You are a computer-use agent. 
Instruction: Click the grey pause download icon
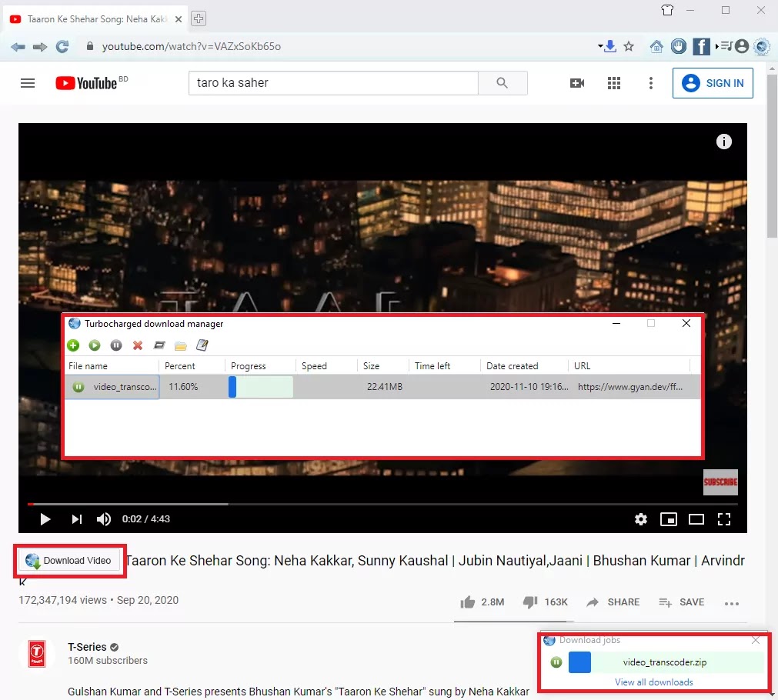[116, 345]
